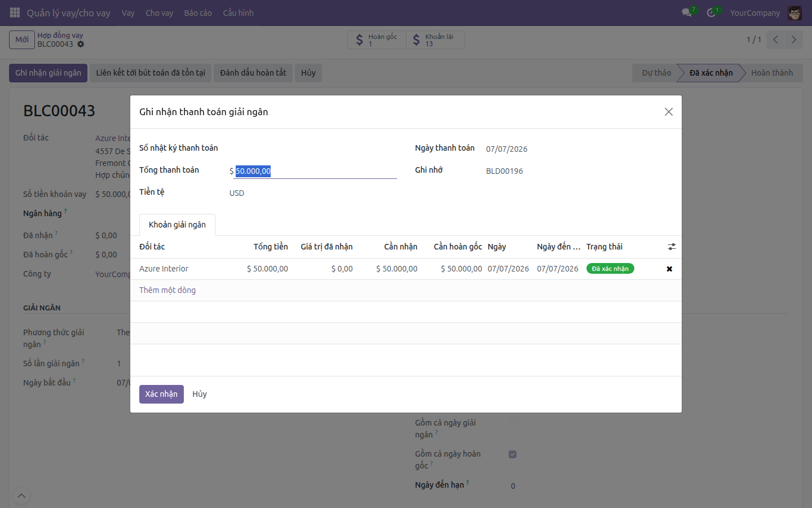Image resolution: width=812 pixels, height=508 pixels.
Task: Click the Hủy button in the form toolbar
Action: 308,73
